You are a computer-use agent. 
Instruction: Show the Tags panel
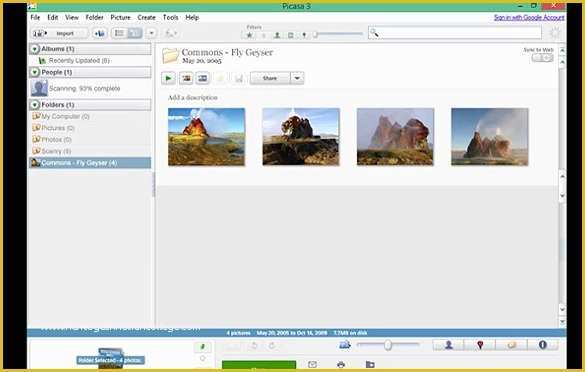click(x=512, y=345)
